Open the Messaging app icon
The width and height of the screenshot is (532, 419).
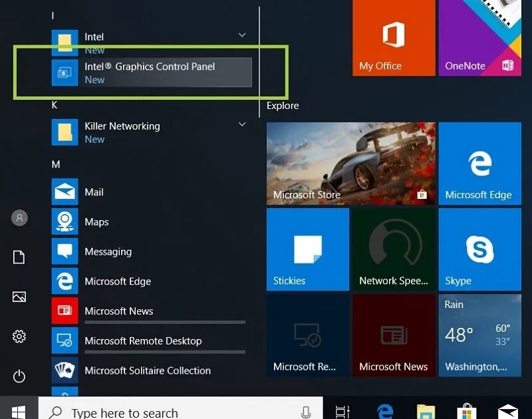pos(65,251)
